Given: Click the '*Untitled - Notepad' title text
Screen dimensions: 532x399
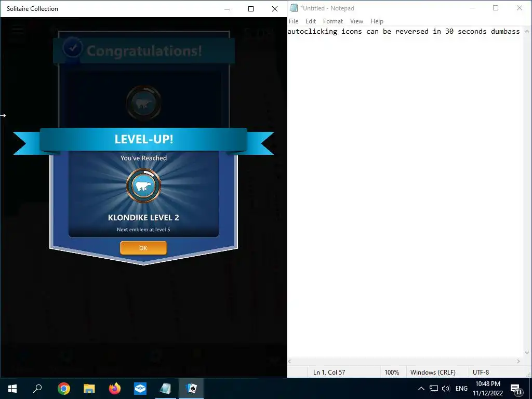Looking at the screenshot, I should [327, 8].
